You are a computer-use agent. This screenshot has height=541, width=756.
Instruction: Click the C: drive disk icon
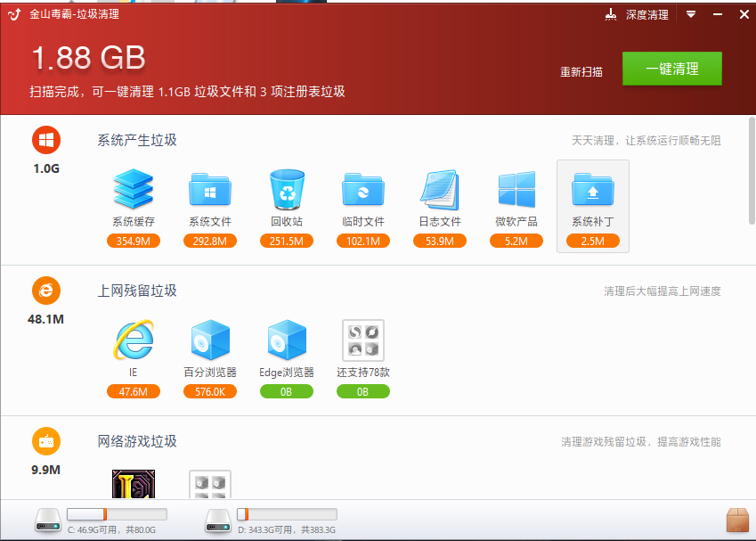48,521
